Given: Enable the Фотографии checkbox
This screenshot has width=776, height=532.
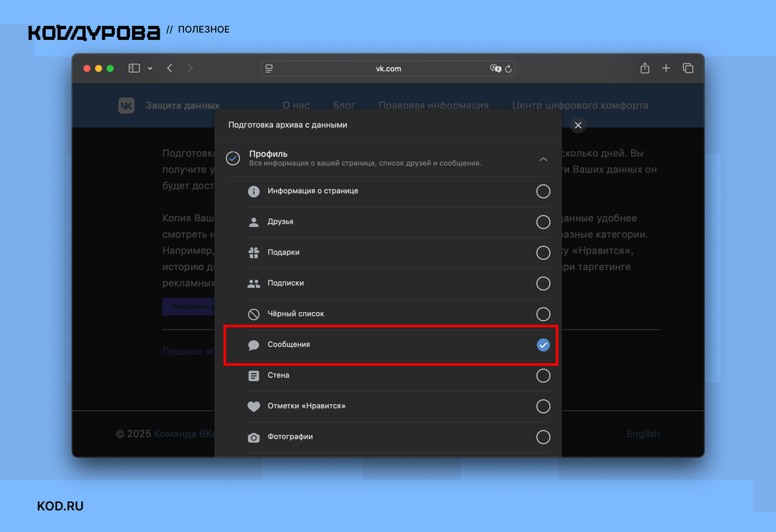Looking at the screenshot, I should click(x=543, y=437).
